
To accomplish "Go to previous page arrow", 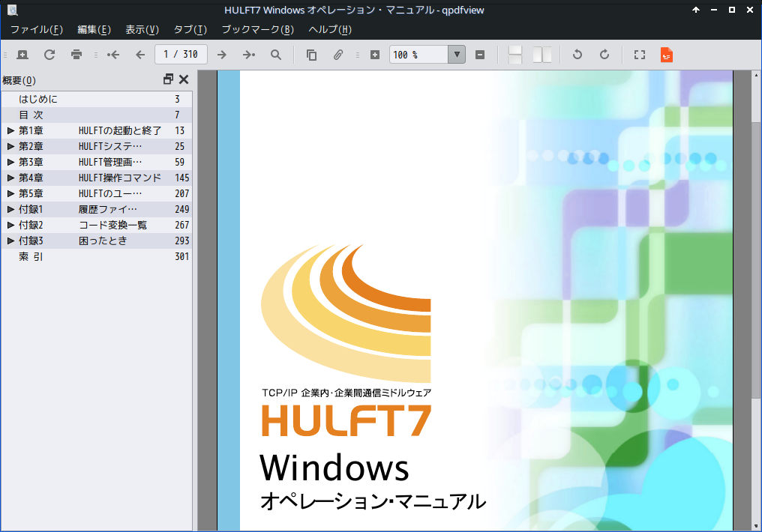I will (140, 55).
